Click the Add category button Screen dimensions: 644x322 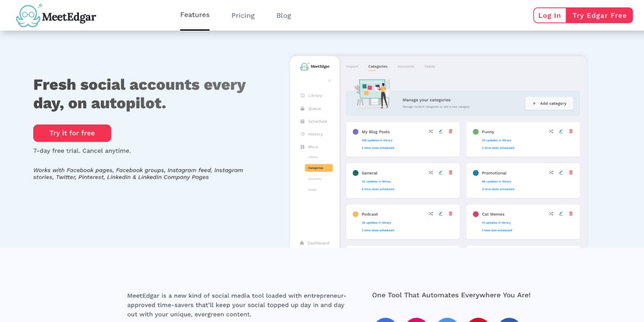click(x=549, y=103)
